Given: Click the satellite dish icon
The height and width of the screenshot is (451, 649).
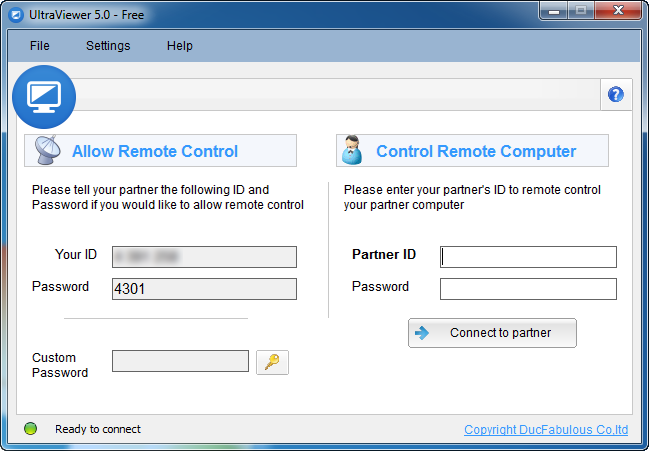Looking at the screenshot, I should pyautogui.click(x=48, y=151).
